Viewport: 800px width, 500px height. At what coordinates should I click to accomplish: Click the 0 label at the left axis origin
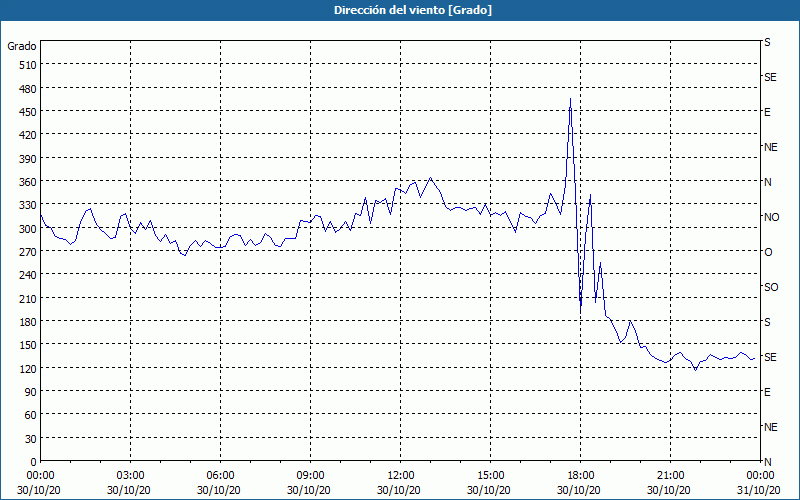[x=34, y=462]
